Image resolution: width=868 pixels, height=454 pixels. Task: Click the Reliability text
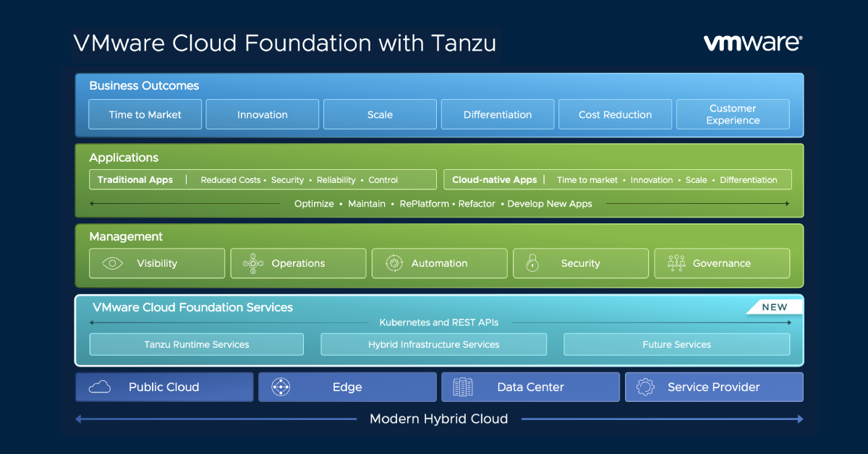[x=336, y=180]
